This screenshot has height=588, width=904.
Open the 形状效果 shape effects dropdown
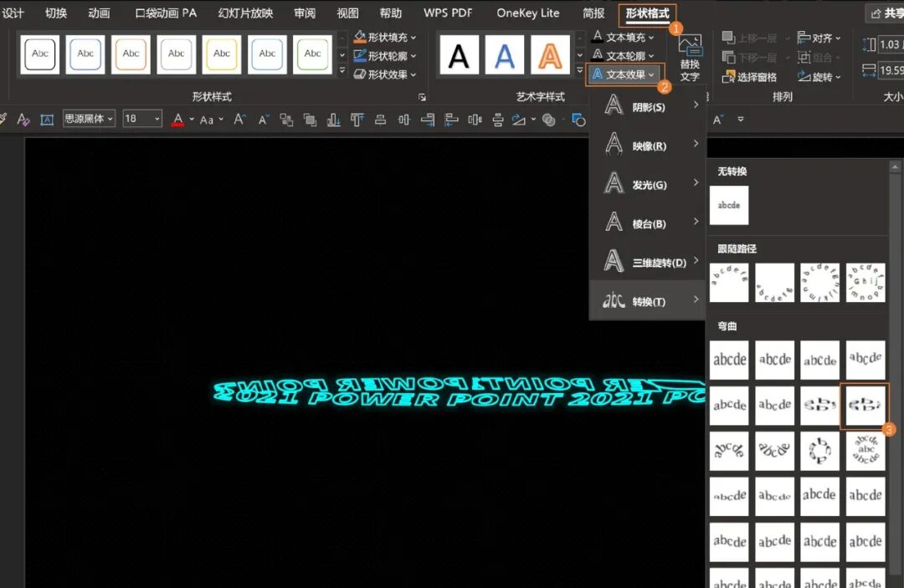385,74
